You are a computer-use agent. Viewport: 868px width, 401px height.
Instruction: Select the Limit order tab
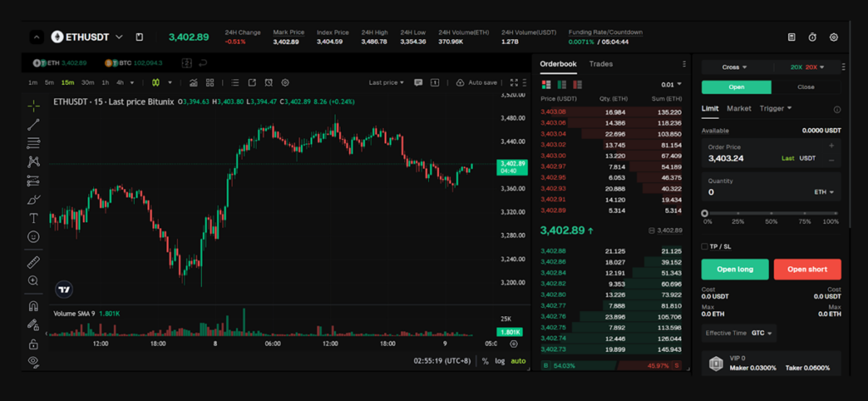click(x=709, y=109)
